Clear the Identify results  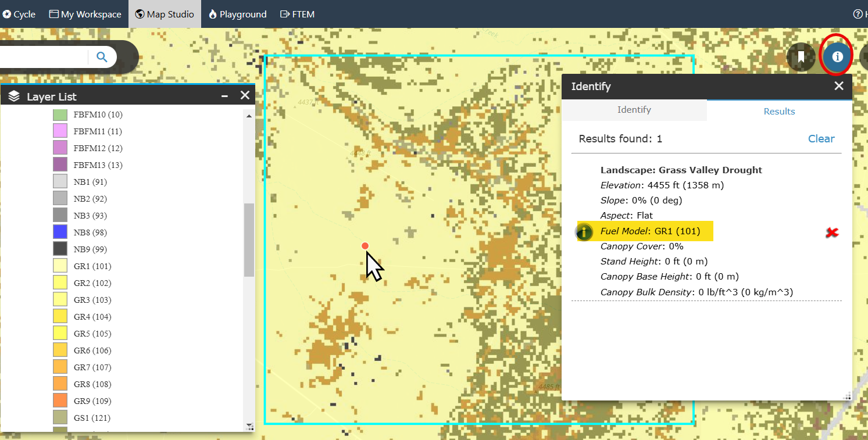pyautogui.click(x=821, y=138)
